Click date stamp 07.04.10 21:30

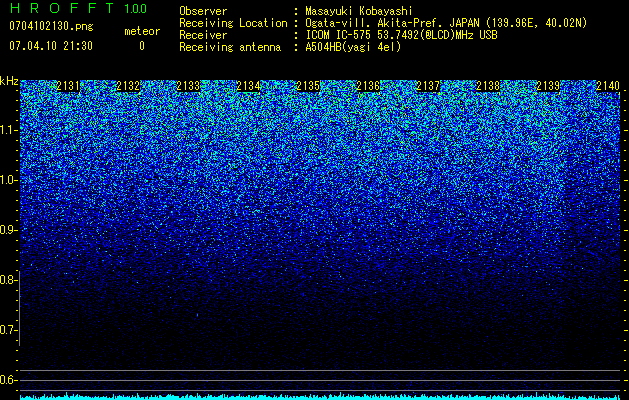click(x=51, y=46)
